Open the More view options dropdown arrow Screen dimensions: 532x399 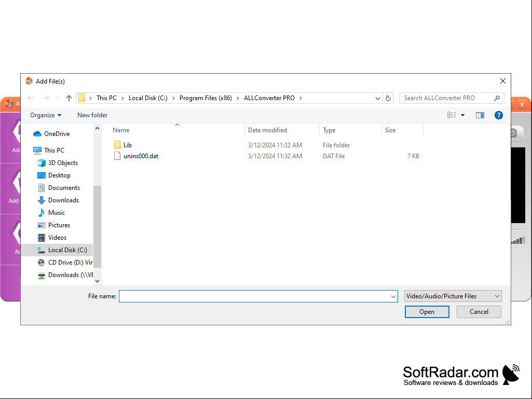point(462,115)
